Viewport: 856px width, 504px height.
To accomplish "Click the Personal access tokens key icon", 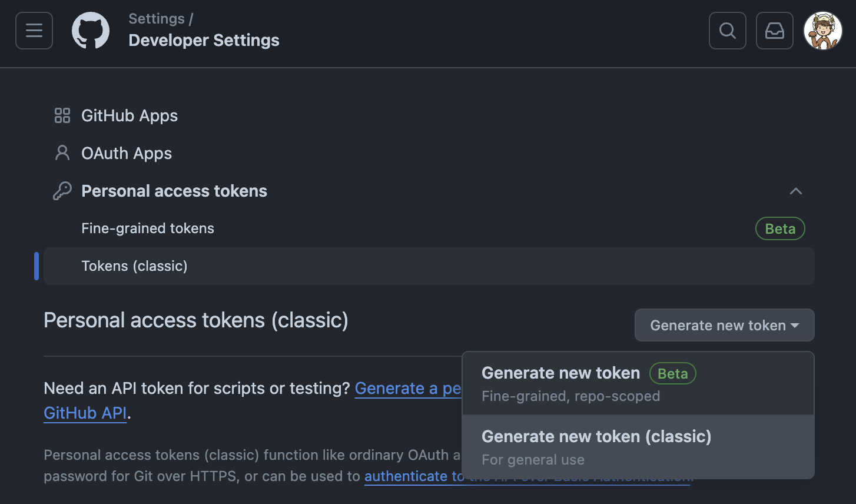I will click(x=62, y=191).
